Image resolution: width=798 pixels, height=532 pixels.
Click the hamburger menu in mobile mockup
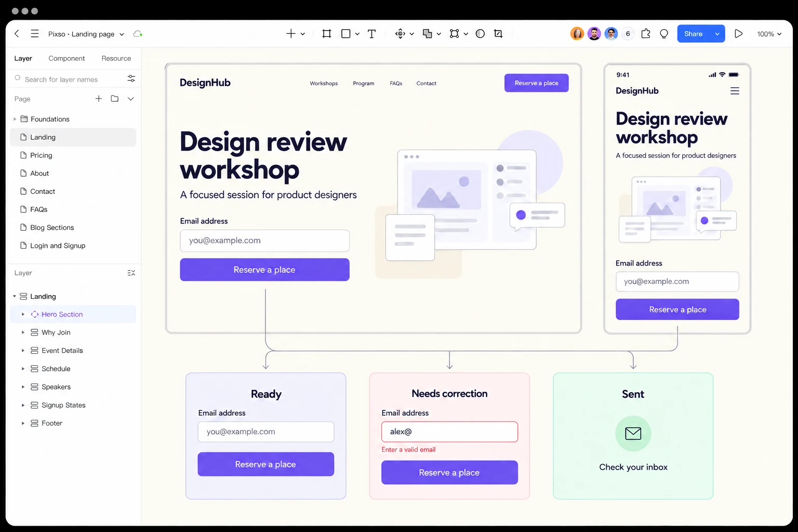click(x=735, y=91)
